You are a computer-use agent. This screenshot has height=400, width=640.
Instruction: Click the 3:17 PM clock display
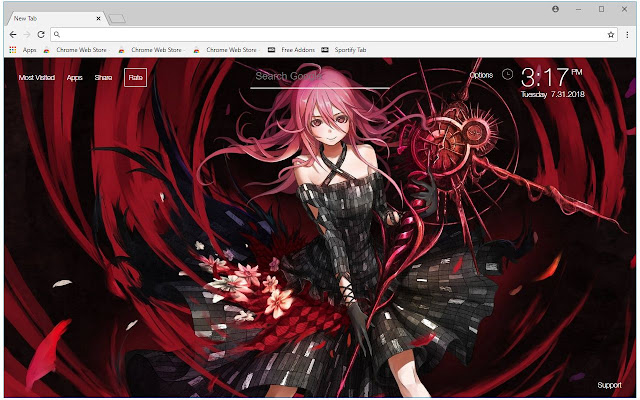552,78
